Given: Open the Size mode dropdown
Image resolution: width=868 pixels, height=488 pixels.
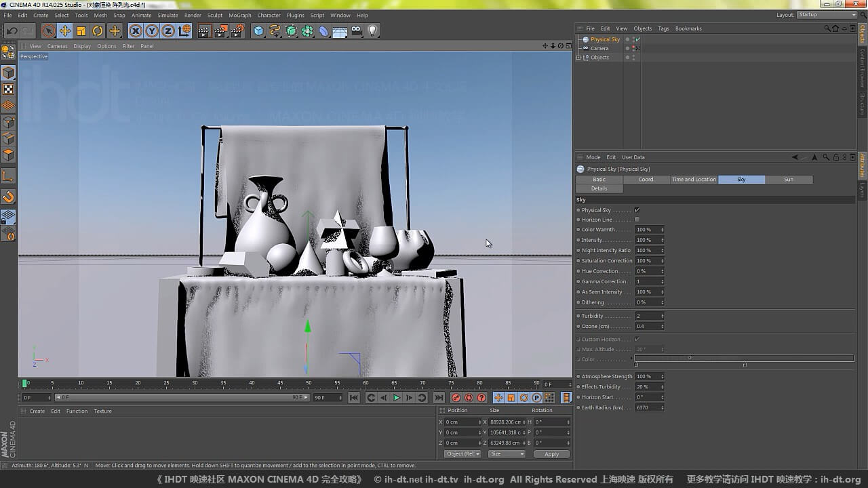Looking at the screenshot, I should [x=507, y=454].
